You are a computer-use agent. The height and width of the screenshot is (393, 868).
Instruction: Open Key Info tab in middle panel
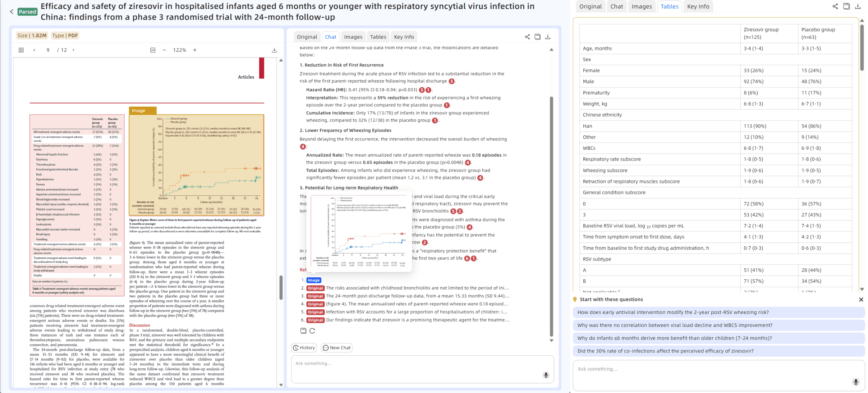(404, 37)
